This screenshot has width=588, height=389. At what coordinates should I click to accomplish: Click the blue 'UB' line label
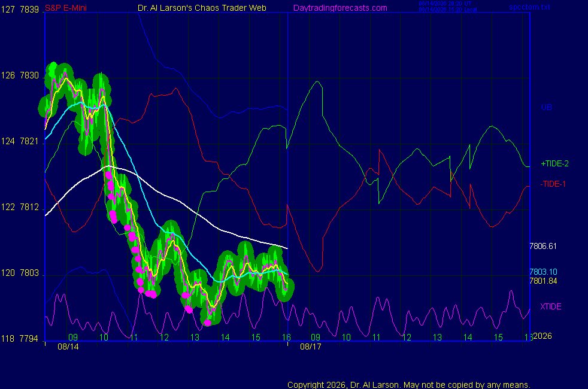[x=546, y=107]
